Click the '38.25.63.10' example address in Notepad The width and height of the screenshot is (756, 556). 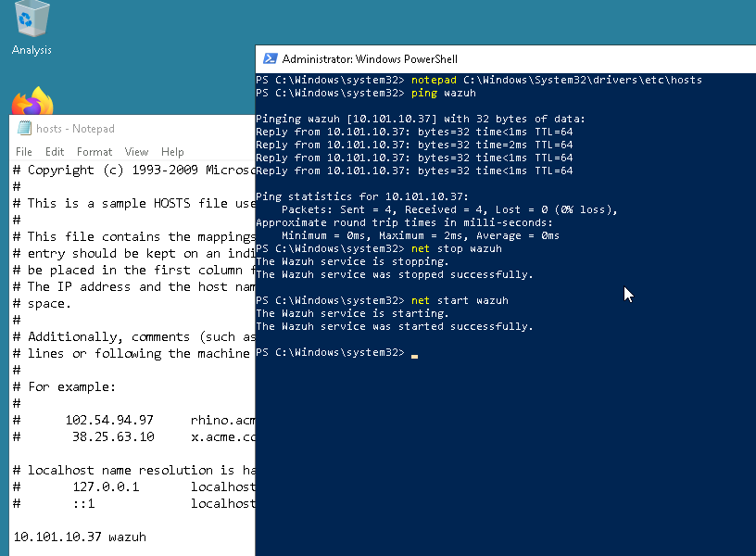click(x=113, y=436)
